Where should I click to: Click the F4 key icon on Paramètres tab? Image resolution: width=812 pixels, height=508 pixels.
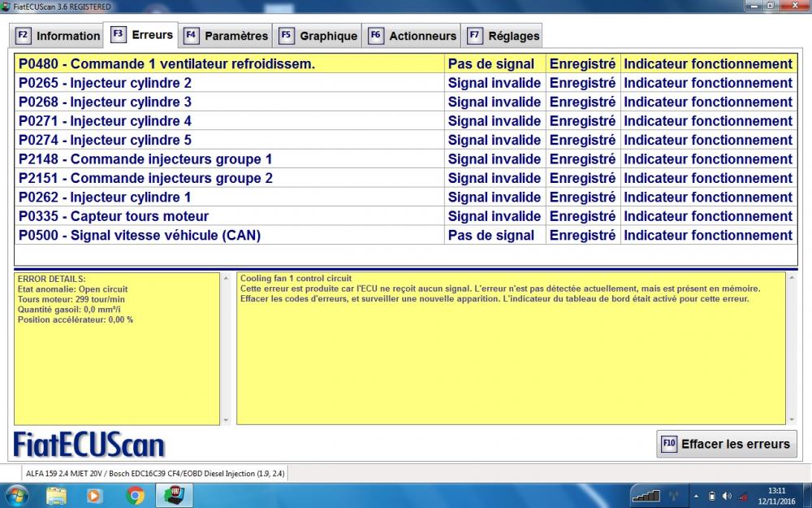pyautogui.click(x=191, y=35)
